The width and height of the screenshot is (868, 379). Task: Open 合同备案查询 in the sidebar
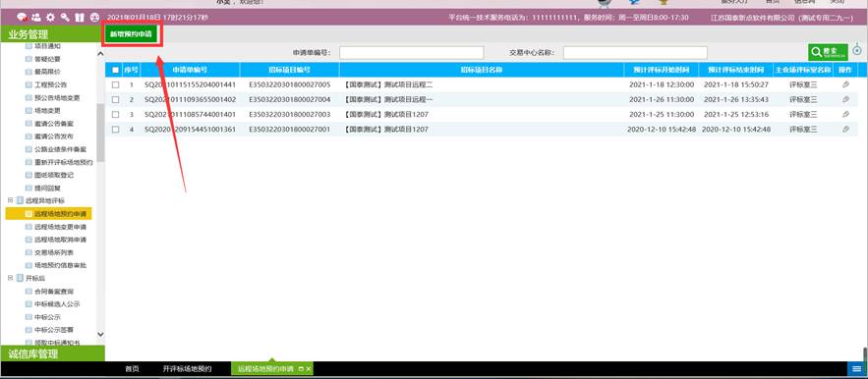(x=54, y=291)
